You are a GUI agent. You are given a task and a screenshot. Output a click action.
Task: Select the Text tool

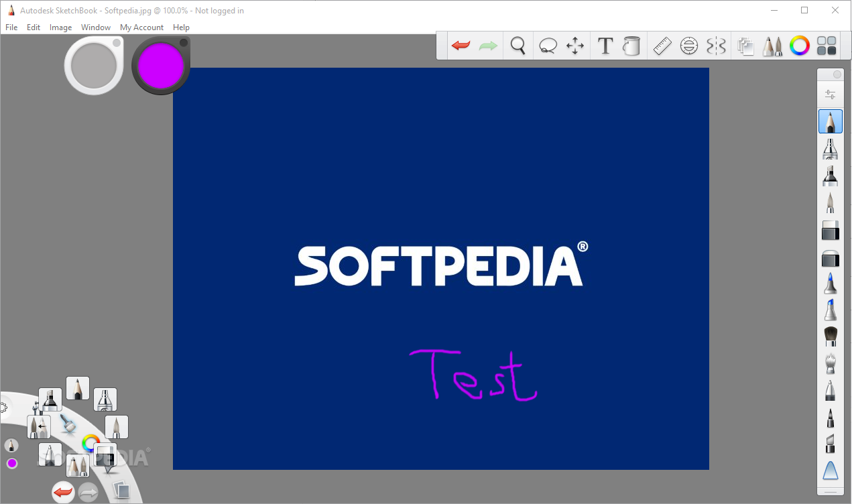tap(605, 46)
